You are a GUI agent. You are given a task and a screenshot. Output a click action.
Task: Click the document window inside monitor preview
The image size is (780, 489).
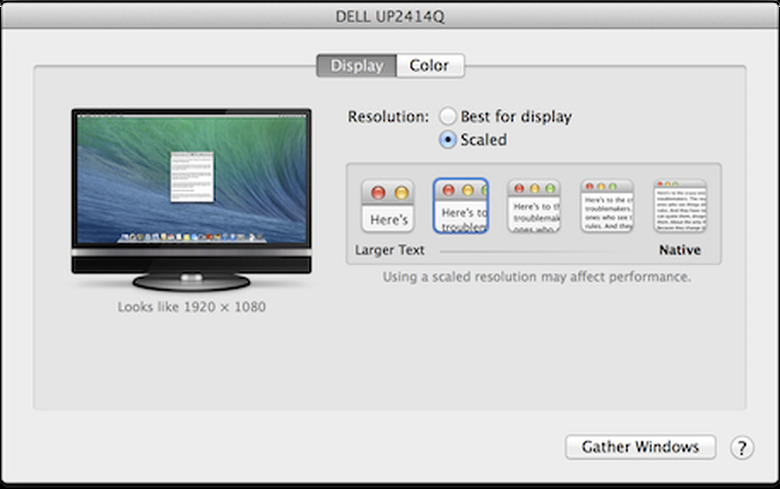click(191, 179)
